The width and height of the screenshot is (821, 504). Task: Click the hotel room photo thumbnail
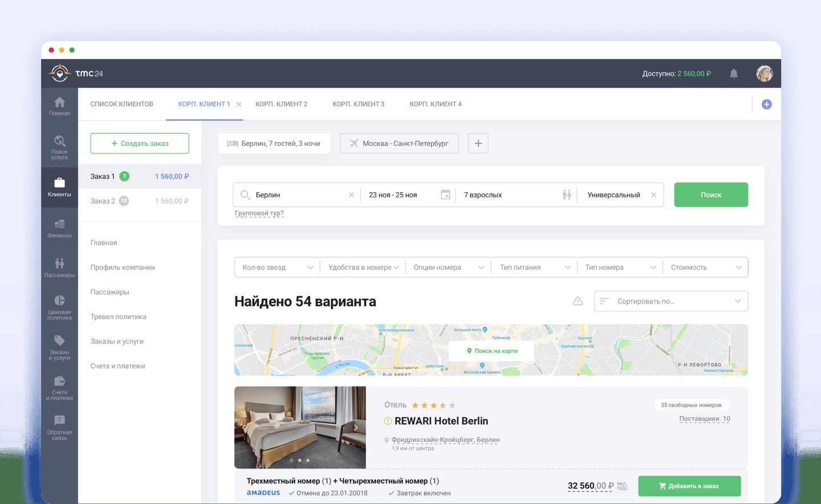tap(300, 427)
